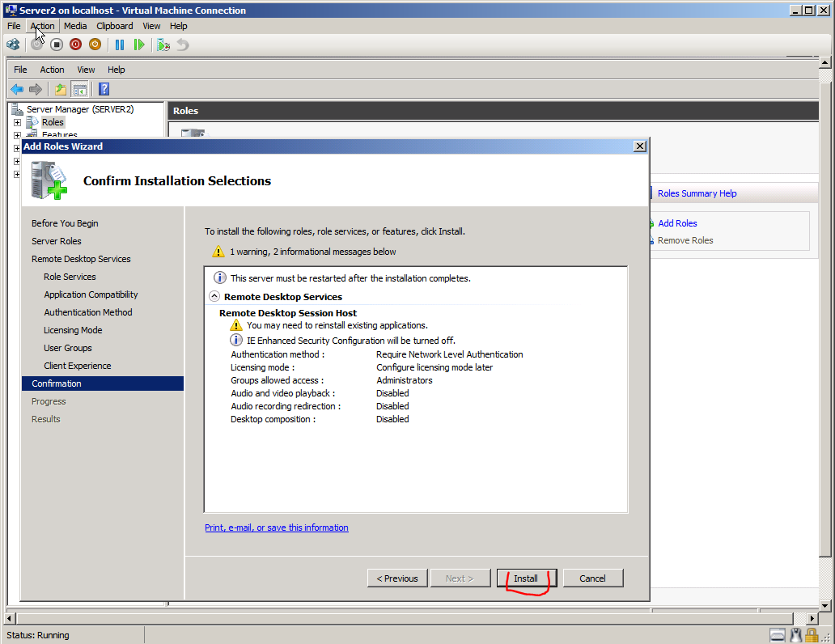Click 'Configure licensing mode later' text
This screenshot has width=835, height=644.
pos(434,367)
